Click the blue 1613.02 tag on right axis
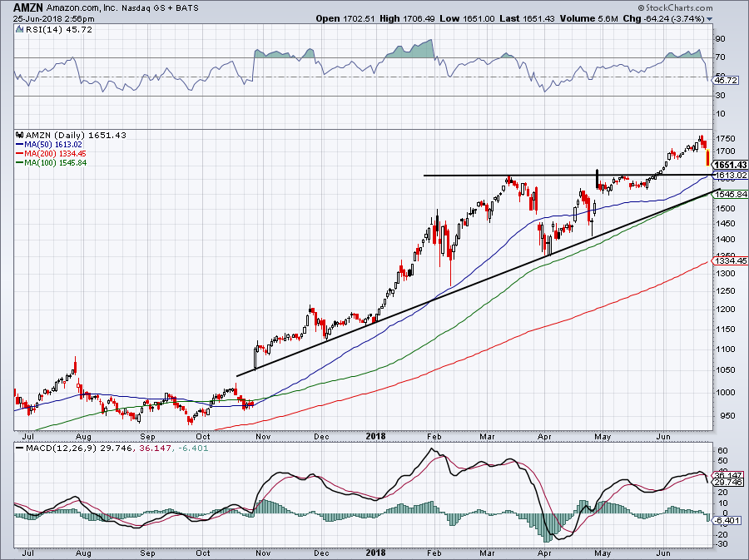Image resolution: width=749 pixels, height=560 pixels. (x=731, y=176)
